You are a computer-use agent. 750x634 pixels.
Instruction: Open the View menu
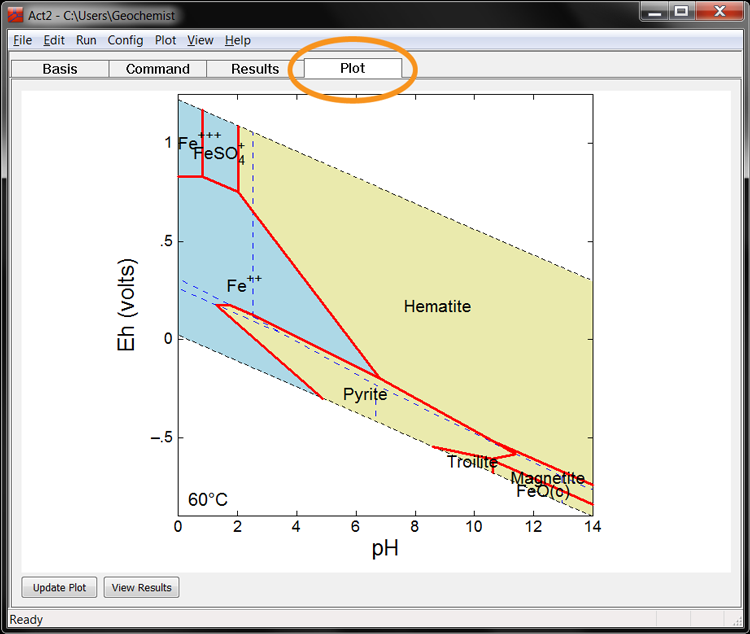[x=200, y=40]
